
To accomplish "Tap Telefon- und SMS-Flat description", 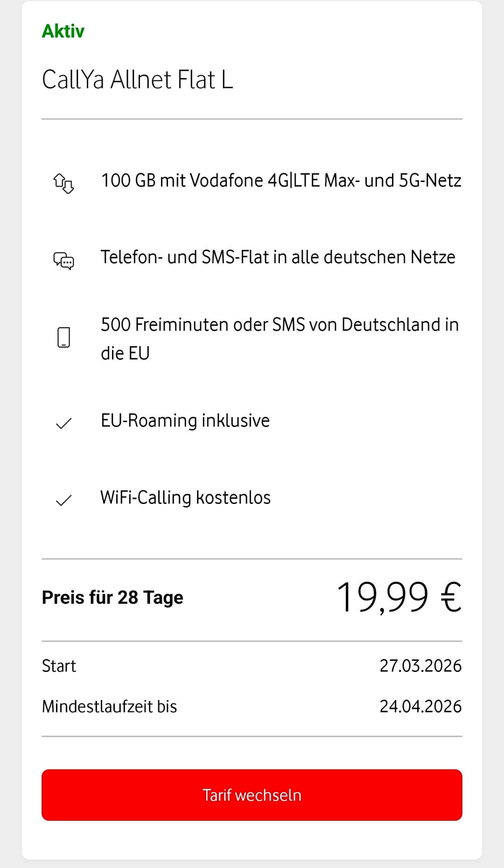I will [x=278, y=257].
